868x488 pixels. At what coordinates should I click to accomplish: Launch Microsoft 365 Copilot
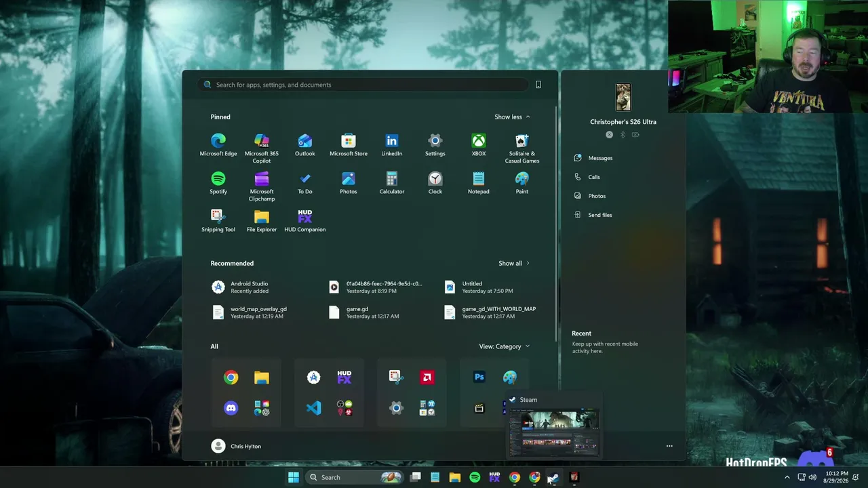click(262, 148)
